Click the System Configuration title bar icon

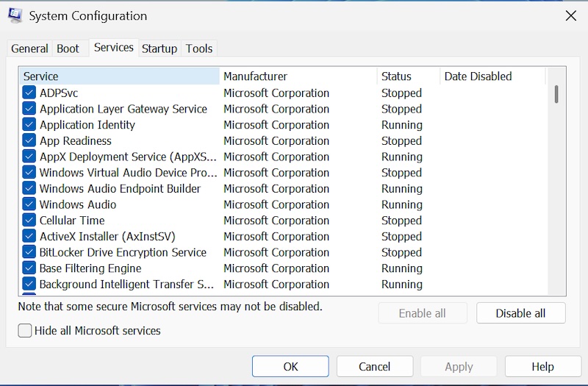pos(15,15)
